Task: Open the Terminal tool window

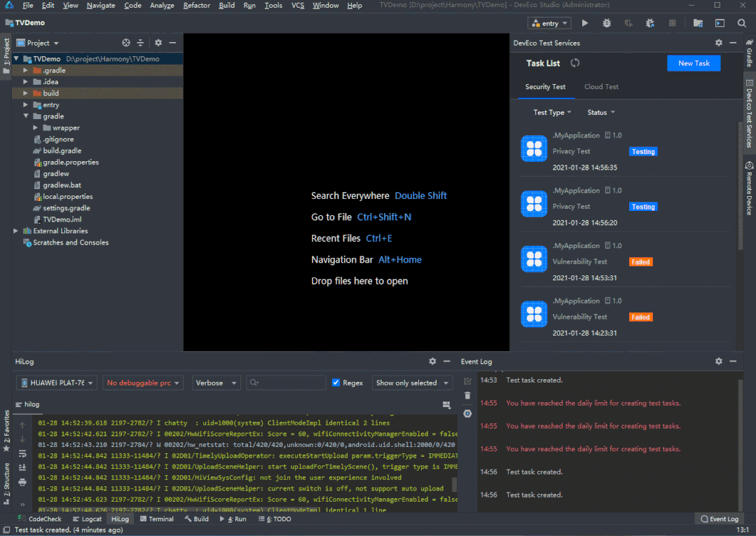Action: tap(157, 519)
